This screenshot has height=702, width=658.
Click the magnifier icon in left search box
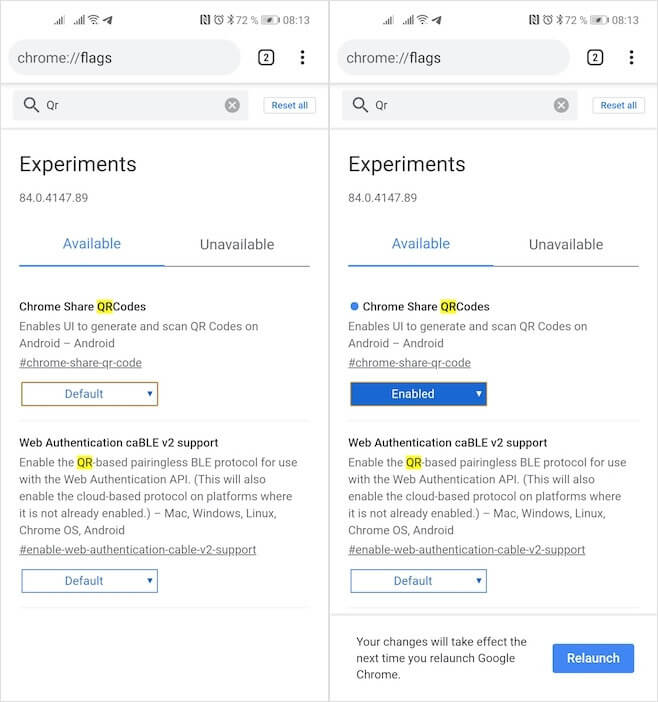[x=31, y=105]
